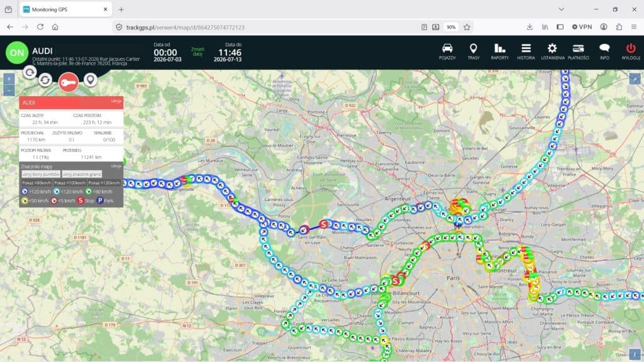The image size is (644, 362).
Task: Click the red key ignition button
Action: point(68,82)
